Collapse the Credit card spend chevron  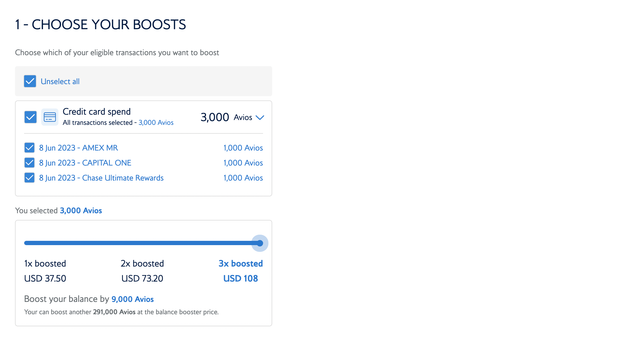pos(260,117)
